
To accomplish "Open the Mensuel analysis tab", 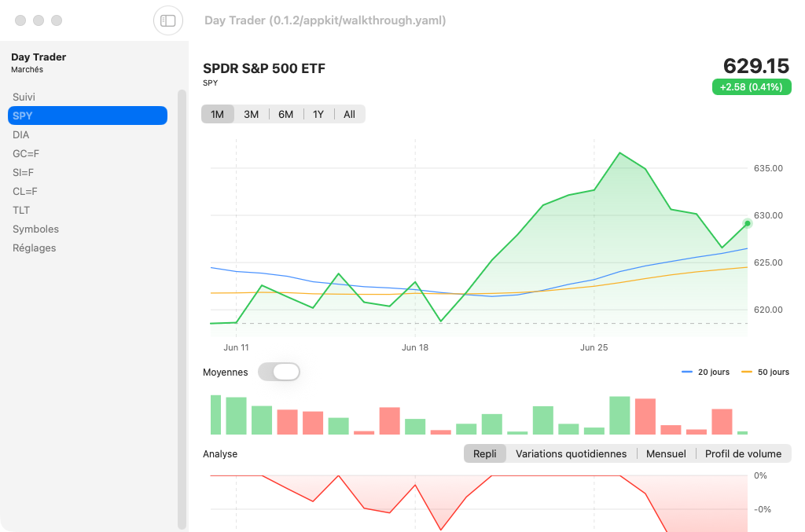I will (x=666, y=453).
